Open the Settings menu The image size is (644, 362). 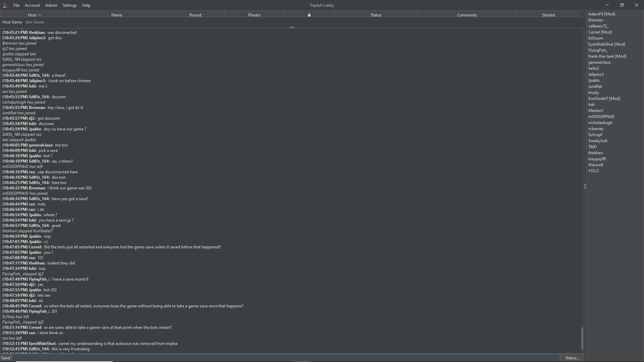coord(70,5)
